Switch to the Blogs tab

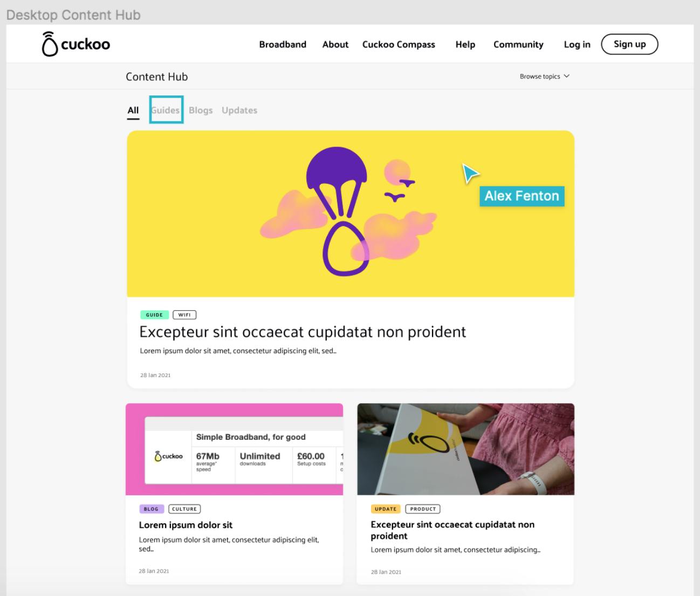(x=201, y=110)
